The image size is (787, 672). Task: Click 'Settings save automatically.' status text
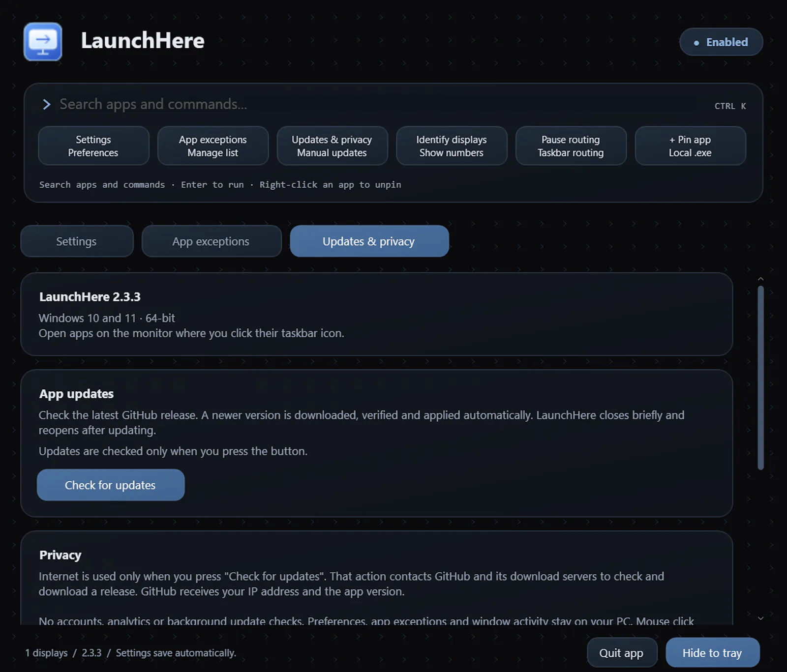point(176,653)
